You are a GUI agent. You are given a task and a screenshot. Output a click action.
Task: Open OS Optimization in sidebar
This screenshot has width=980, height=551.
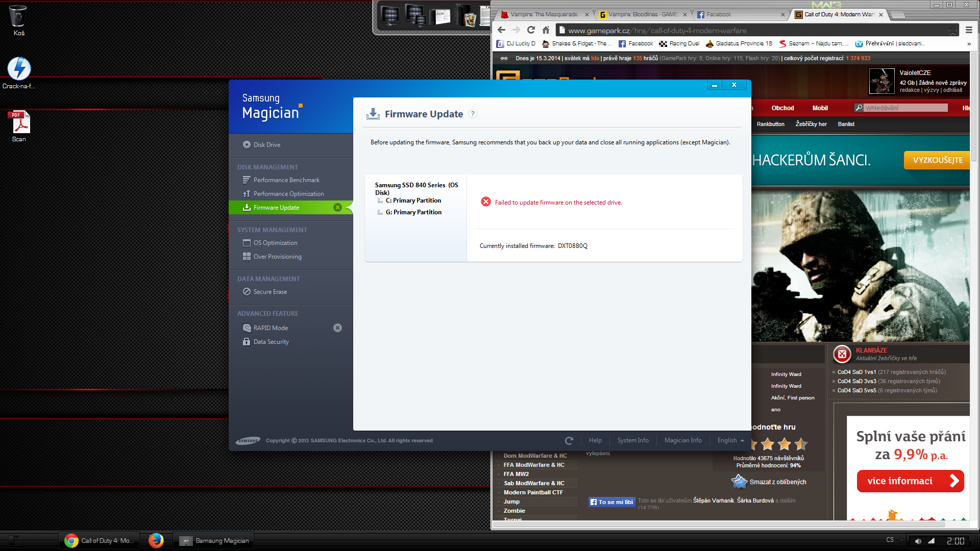[x=275, y=243]
